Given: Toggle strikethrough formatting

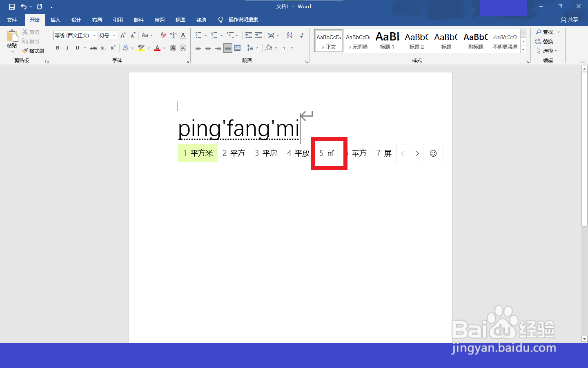Looking at the screenshot, I should 94,48.
